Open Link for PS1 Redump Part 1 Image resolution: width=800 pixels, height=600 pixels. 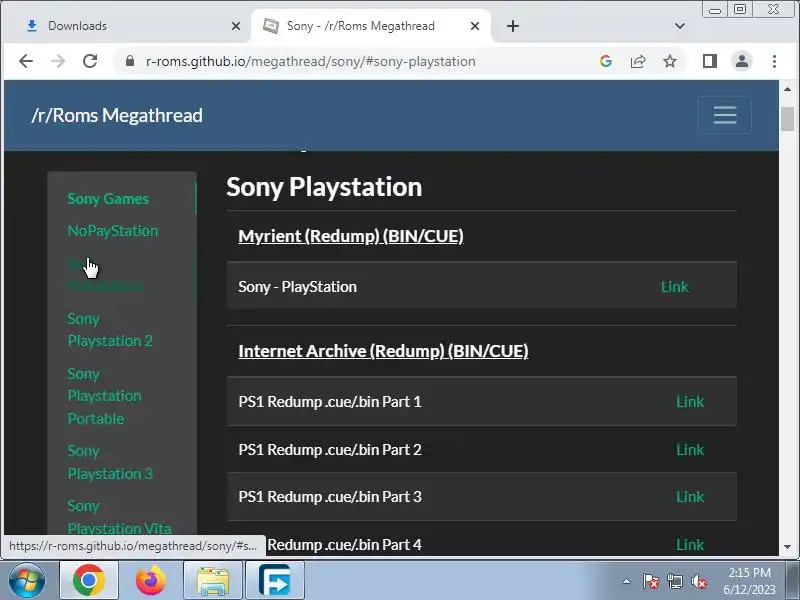coord(690,402)
